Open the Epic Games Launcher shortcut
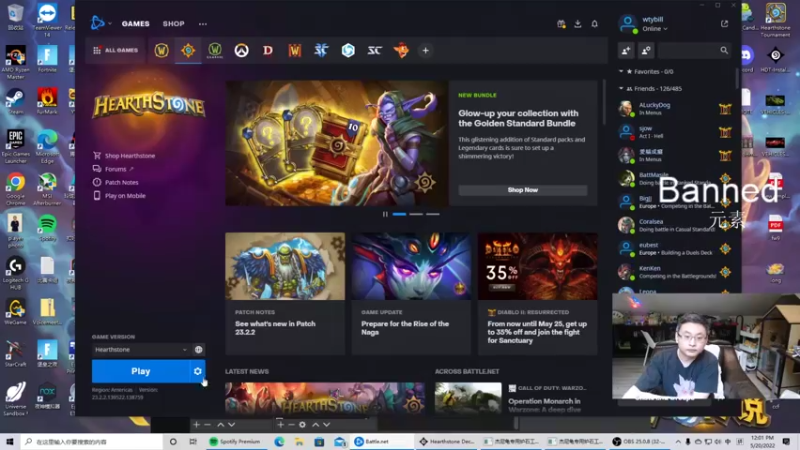The height and width of the screenshot is (450, 800). [x=15, y=146]
